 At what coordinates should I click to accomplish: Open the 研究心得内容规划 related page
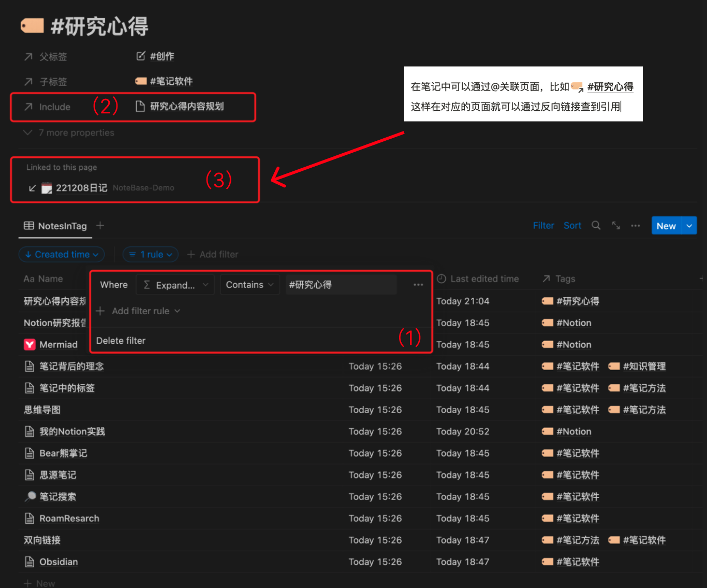(x=187, y=107)
